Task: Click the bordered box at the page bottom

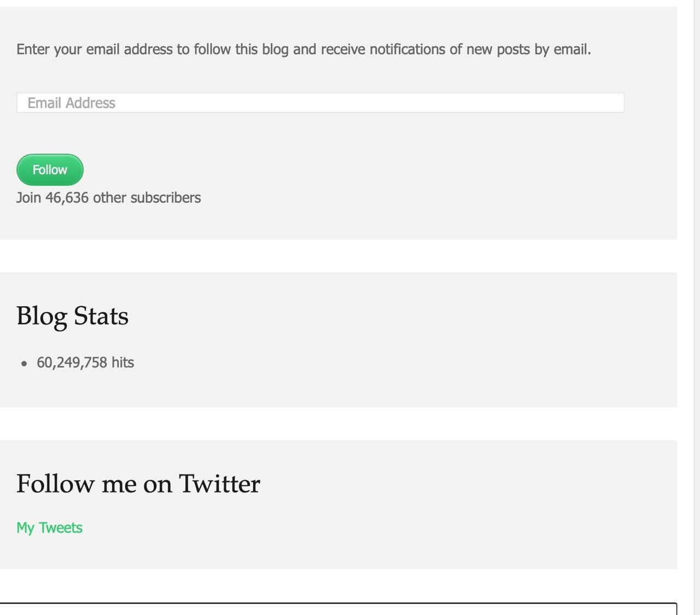Action: (338, 609)
